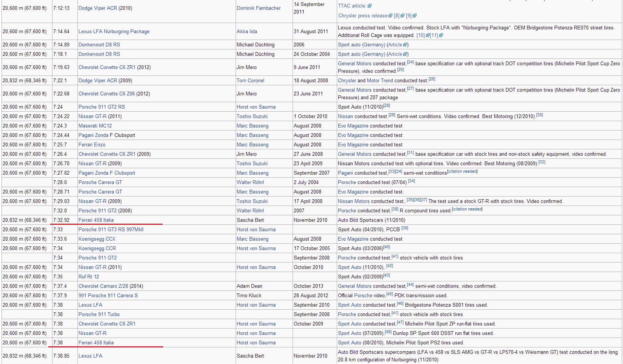This screenshot has height=364, width=623.
Task: Click the external-link icon after reference [8]
Action: tap(402, 16)
